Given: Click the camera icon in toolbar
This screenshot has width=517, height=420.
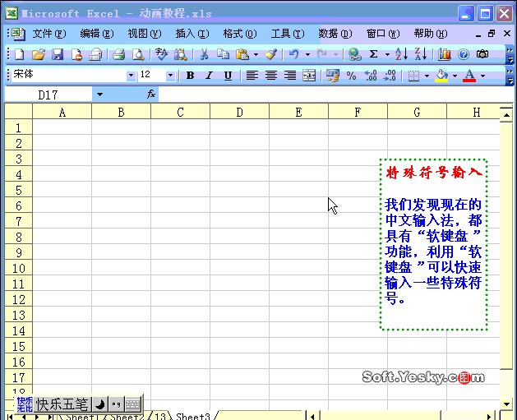Looking at the screenshot, I should click(x=482, y=54).
